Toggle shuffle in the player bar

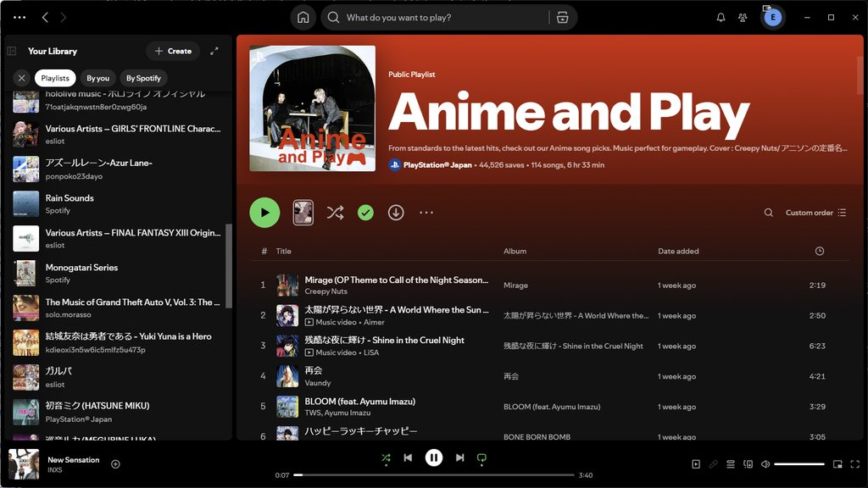pos(386,457)
